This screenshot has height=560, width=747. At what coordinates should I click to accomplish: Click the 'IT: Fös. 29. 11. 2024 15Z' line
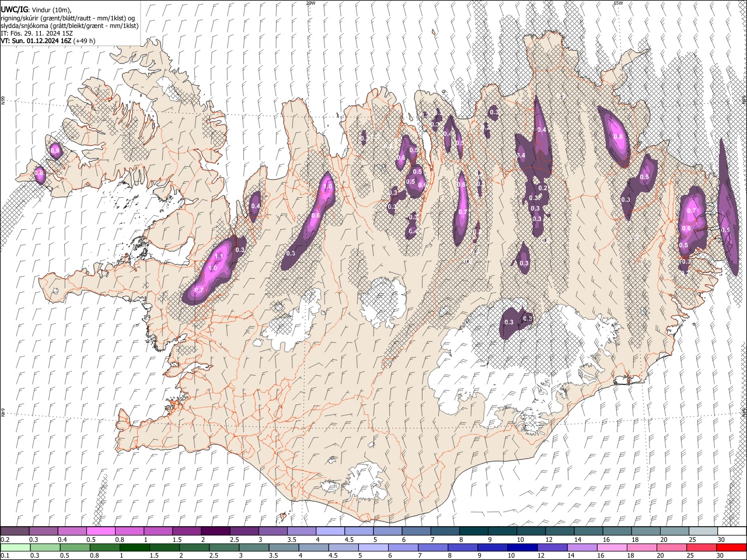[37, 33]
